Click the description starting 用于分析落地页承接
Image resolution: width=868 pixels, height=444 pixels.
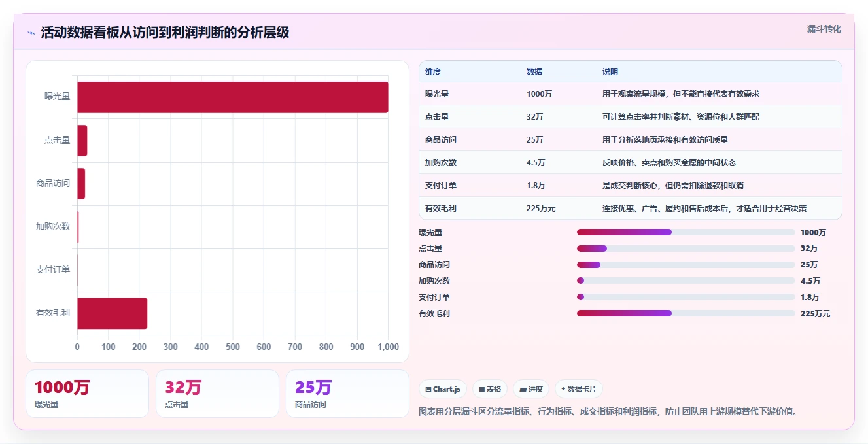665,140
